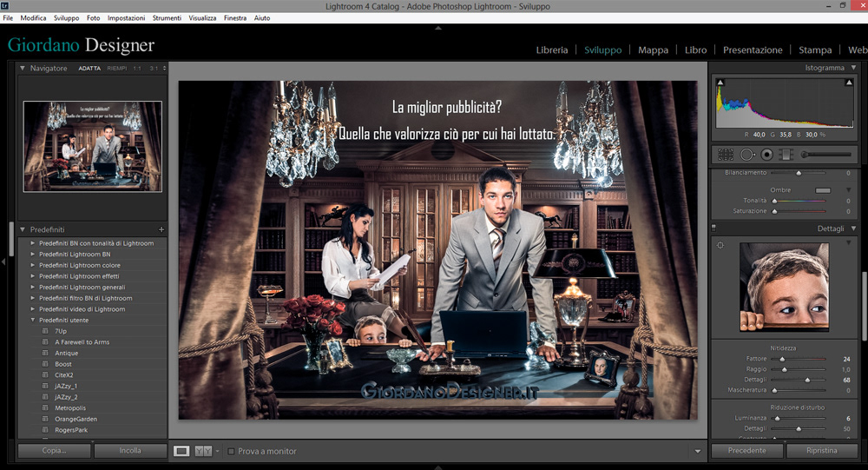Click the Copia... button
868x470 pixels.
(x=54, y=451)
